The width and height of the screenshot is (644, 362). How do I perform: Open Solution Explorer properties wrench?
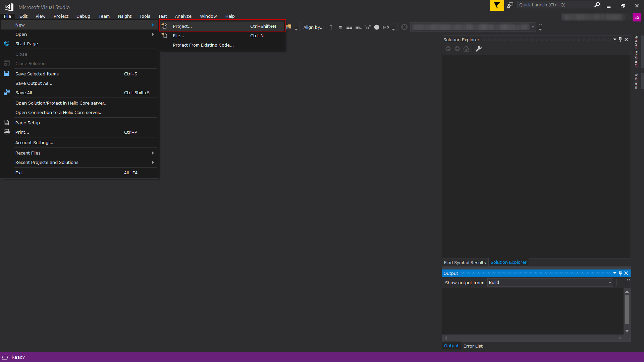(479, 49)
